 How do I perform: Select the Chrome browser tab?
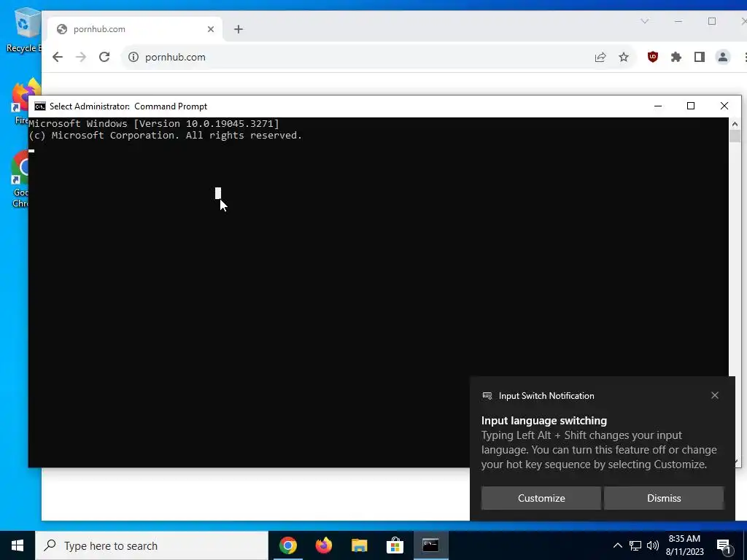click(x=135, y=29)
